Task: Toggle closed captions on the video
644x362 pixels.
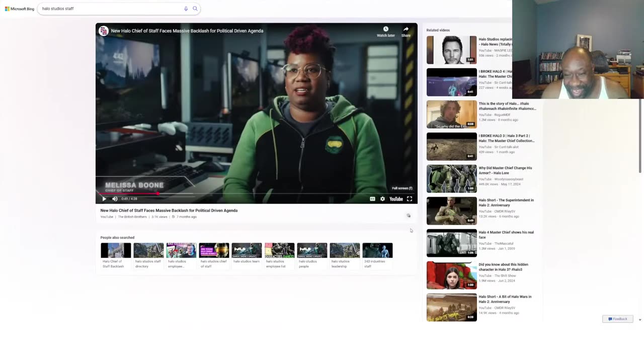Action: coord(372,199)
